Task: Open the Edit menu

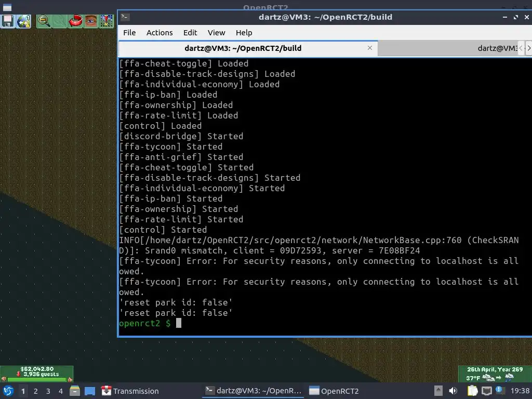Action: point(190,33)
